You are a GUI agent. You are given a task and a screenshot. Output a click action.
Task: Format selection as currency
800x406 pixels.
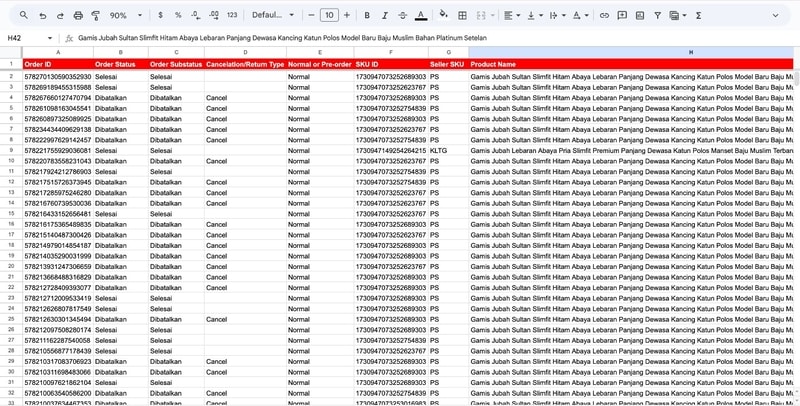click(x=162, y=16)
